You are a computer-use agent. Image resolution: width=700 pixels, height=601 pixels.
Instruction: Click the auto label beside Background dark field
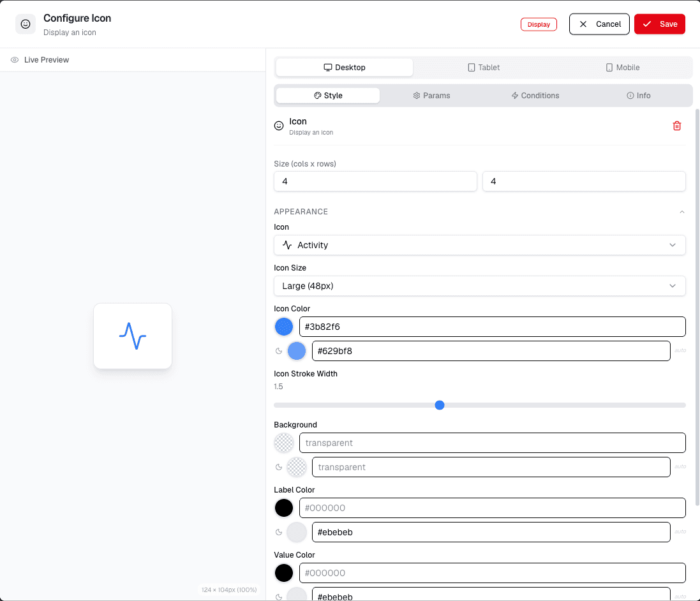(x=680, y=466)
